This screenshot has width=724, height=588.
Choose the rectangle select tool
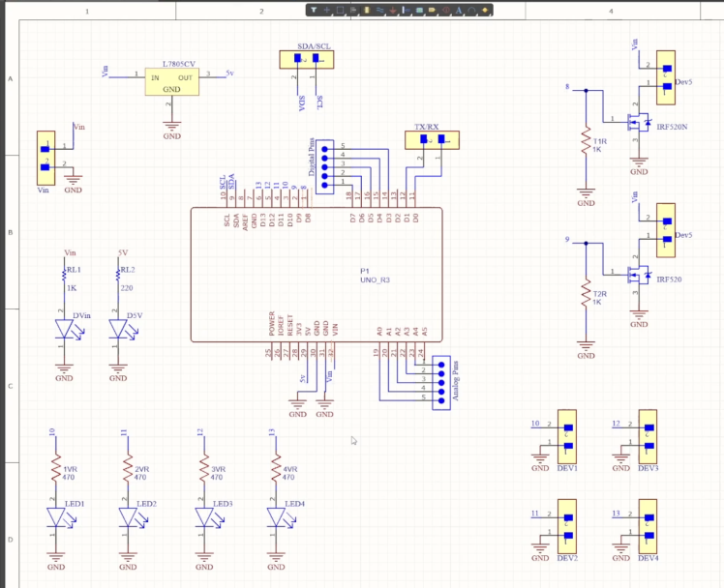pos(341,10)
